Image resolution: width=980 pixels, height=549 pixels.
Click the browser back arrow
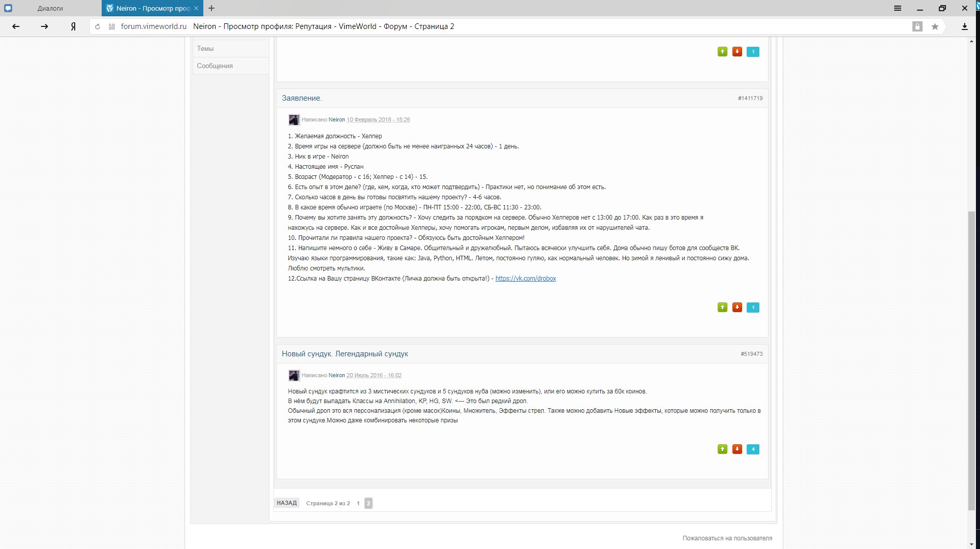tap(16, 26)
